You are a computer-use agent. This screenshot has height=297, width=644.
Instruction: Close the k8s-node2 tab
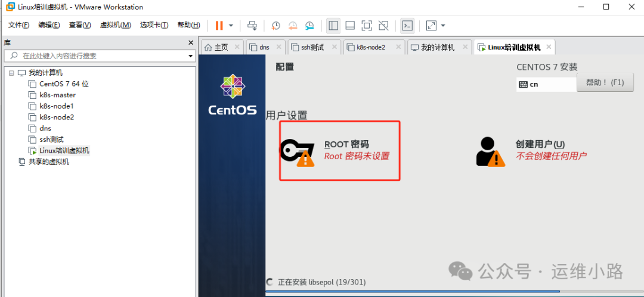pyautogui.click(x=398, y=47)
